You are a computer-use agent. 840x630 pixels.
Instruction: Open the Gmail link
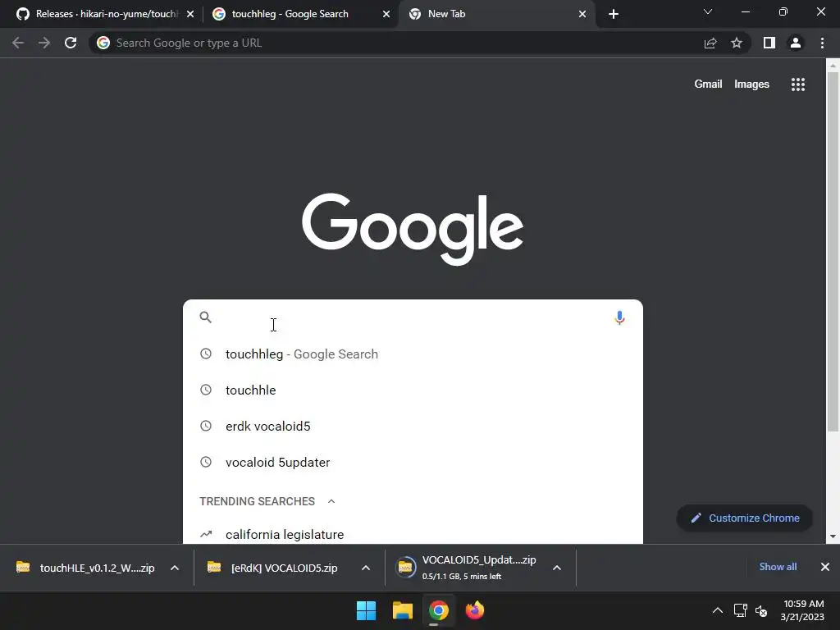pos(708,84)
